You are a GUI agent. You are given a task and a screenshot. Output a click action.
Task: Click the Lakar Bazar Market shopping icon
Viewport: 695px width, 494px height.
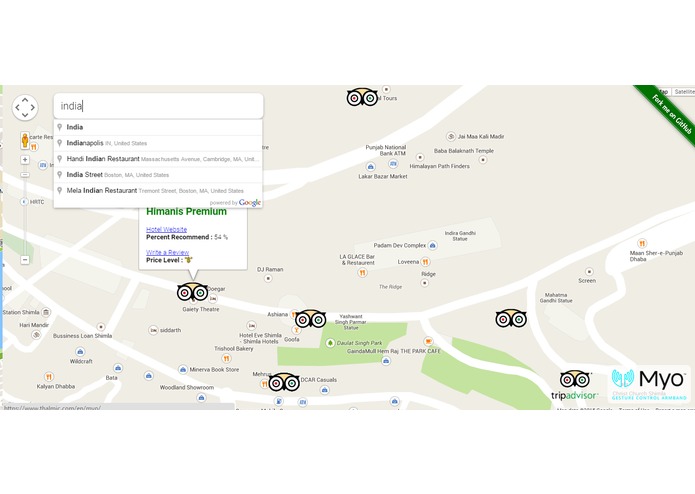point(371,167)
